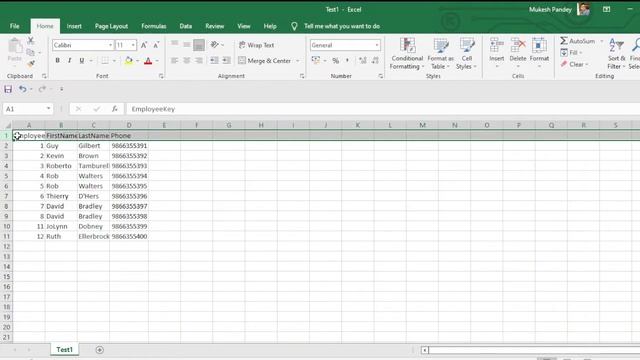Toggle Underline formatting
640x360 pixels.
tap(82, 60)
